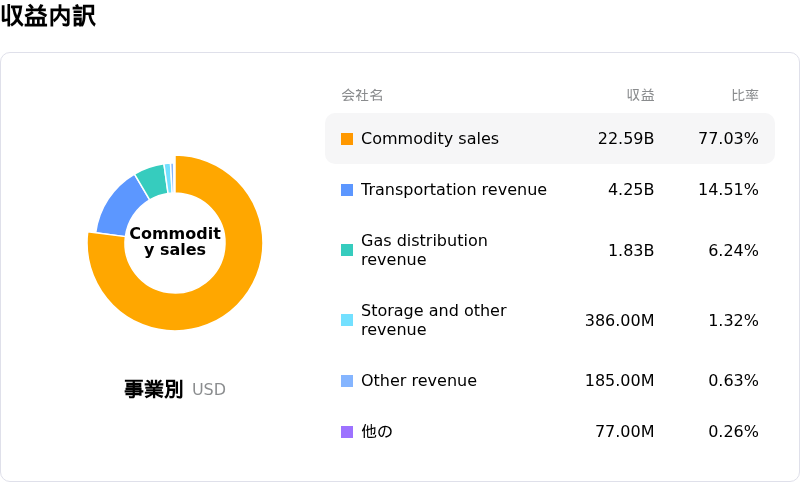Click the cyan Storage and other revenue swatch
Screen dimensions: 800x482
click(347, 320)
